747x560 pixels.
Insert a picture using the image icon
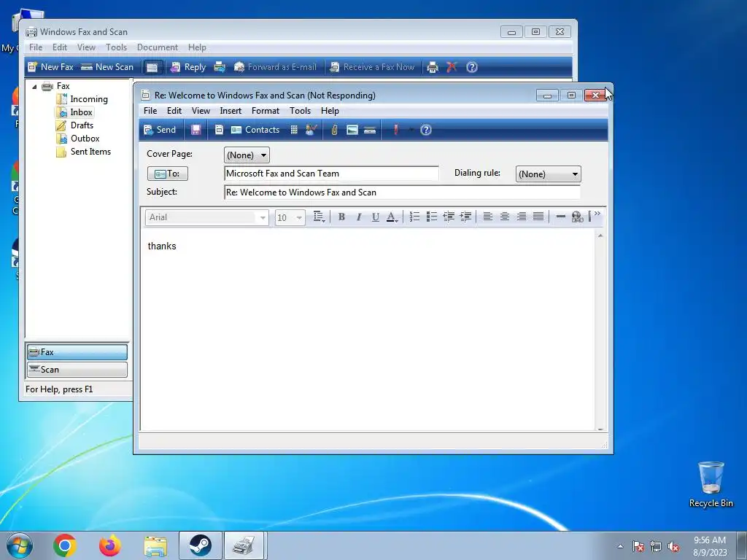pos(352,130)
